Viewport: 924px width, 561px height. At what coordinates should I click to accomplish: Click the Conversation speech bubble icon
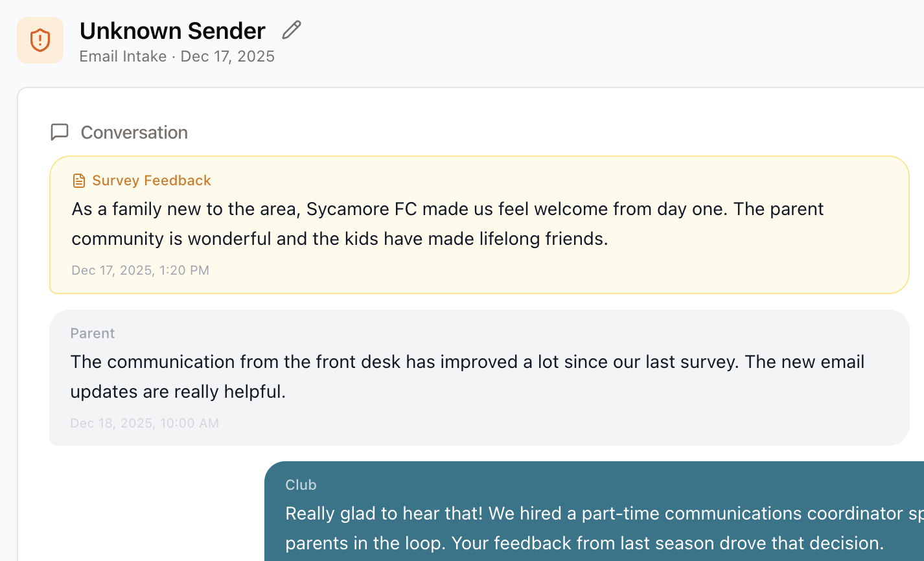click(x=60, y=132)
